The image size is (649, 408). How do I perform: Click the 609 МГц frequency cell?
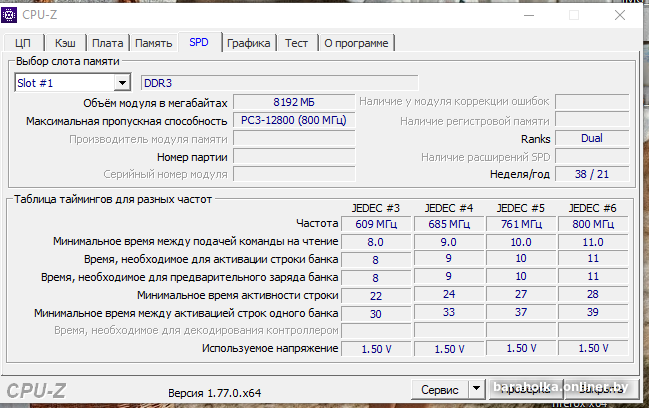(x=376, y=224)
